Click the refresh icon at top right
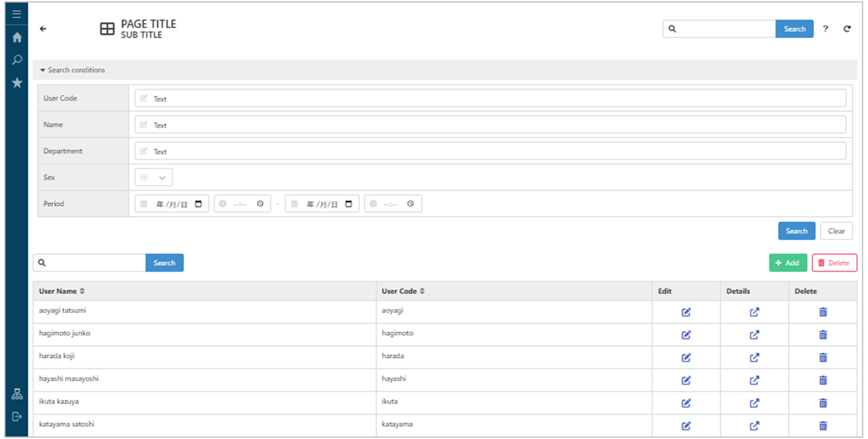Screen dimensions: 868x439 (x=847, y=29)
